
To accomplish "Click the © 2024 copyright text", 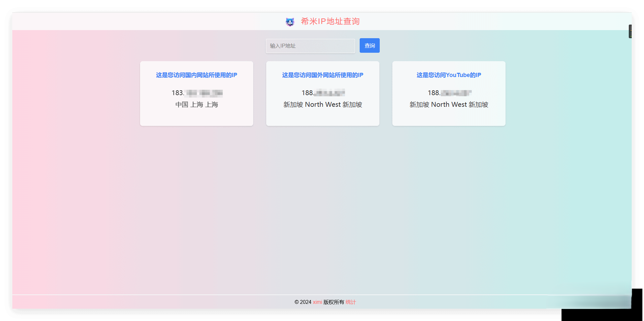I will (303, 302).
